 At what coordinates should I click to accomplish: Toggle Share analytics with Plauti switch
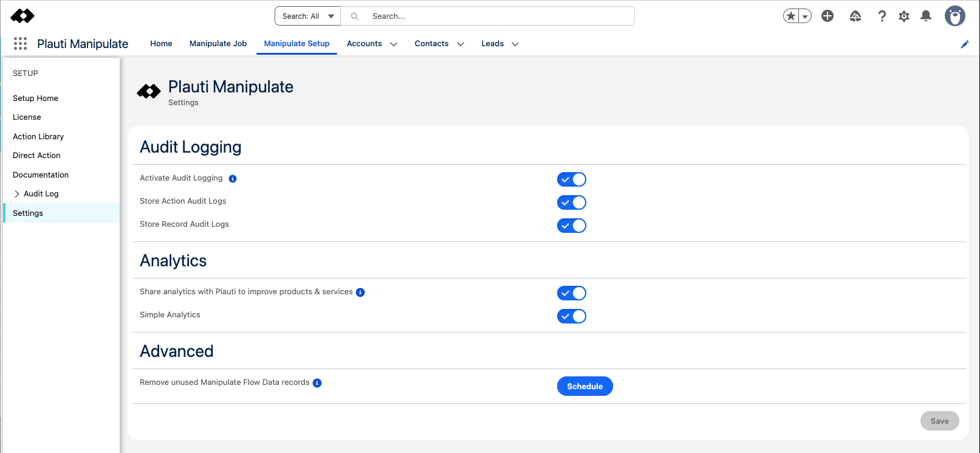(572, 293)
